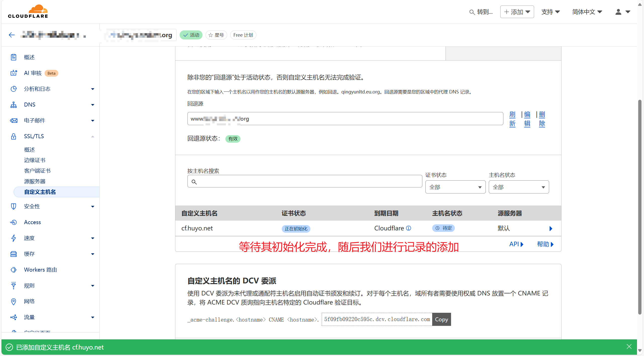Click the 刷新 link
The image size is (644, 356).
pos(512,119)
